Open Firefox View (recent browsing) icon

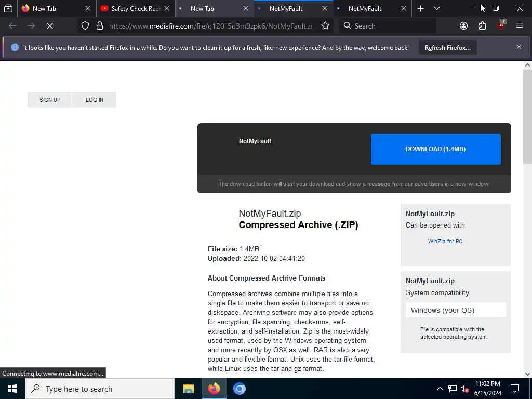8,8
